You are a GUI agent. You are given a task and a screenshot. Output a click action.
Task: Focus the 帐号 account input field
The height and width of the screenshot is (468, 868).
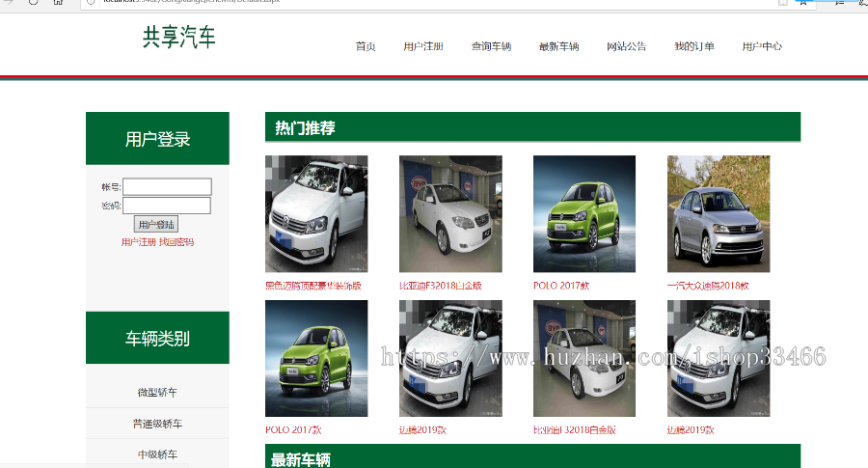tap(167, 186)
